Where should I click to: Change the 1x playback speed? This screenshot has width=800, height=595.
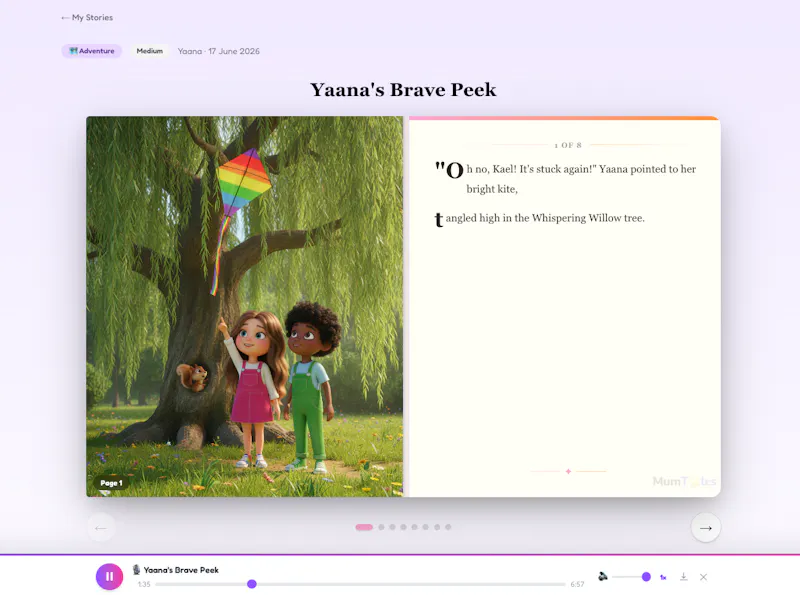click(x=663, y=577)
